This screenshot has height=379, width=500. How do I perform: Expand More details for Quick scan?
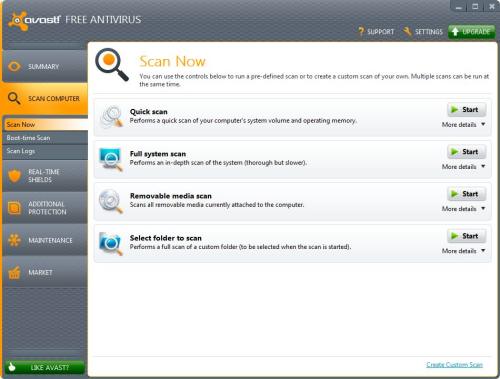(463, 125)
